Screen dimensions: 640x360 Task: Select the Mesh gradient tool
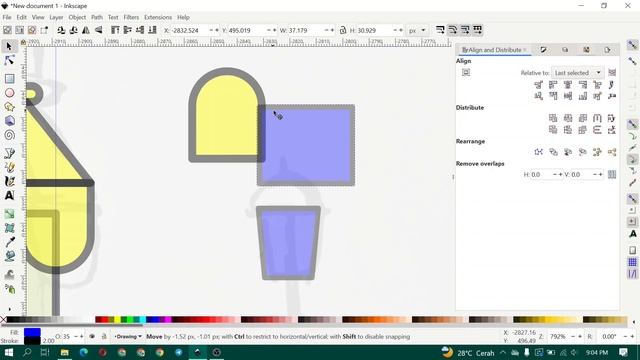pos(9,228)
